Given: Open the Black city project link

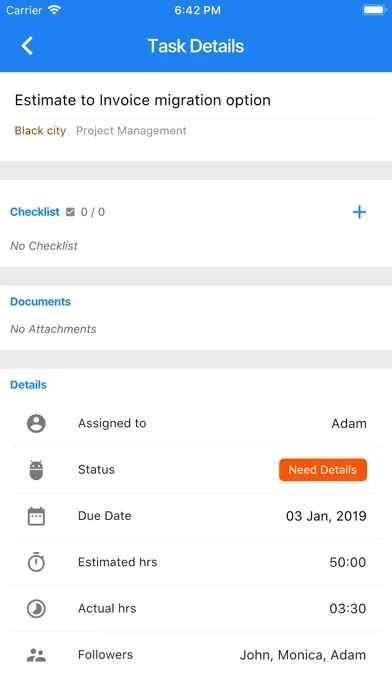Looking at the screenshot, I should 40,130.
